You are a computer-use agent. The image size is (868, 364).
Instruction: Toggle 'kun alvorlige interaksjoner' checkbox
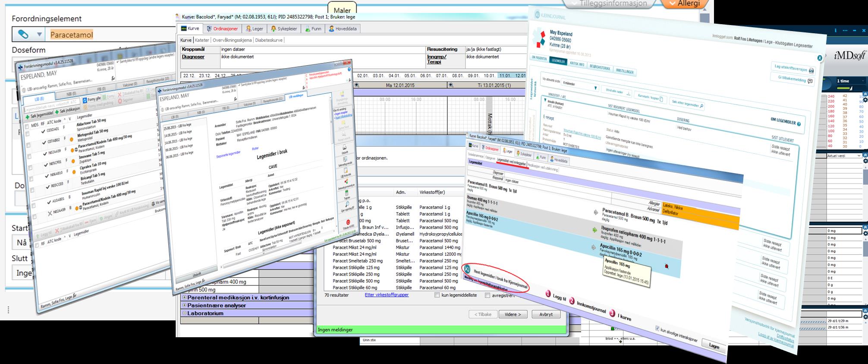657,329
